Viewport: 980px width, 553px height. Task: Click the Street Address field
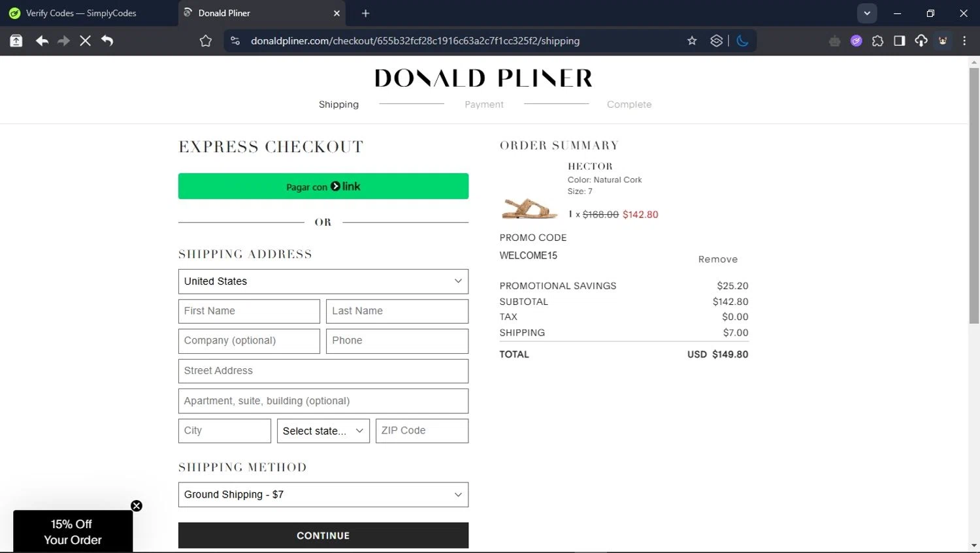323,371
